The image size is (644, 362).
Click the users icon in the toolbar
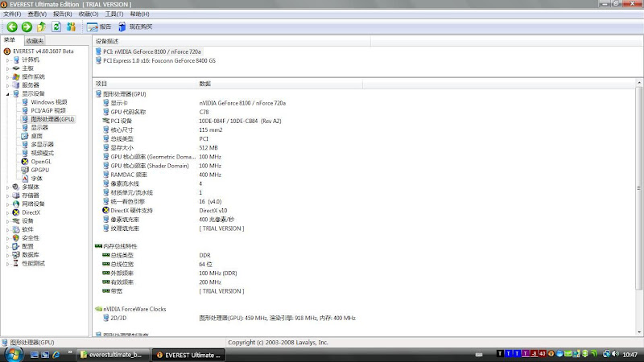[71, 27]
